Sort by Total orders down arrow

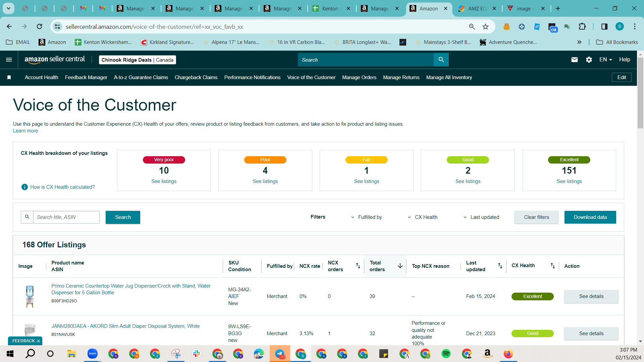400,266
